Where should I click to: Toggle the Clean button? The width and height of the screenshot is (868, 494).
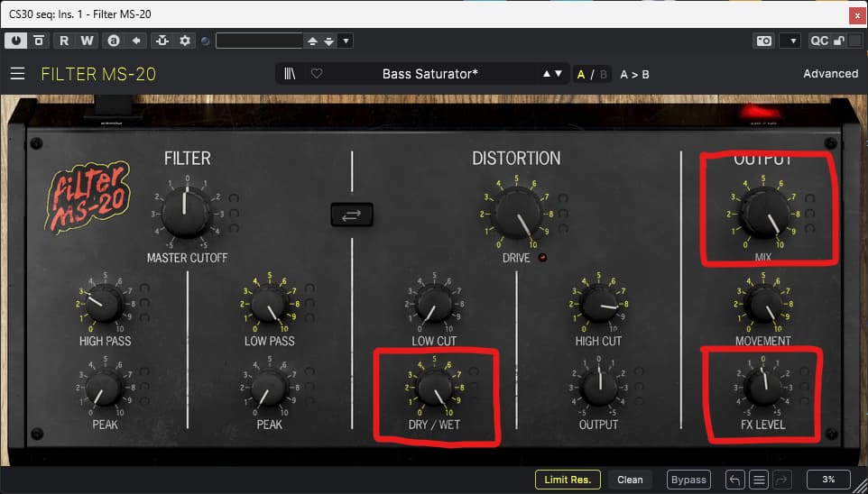pyautogui.click(x=630, y=480)
